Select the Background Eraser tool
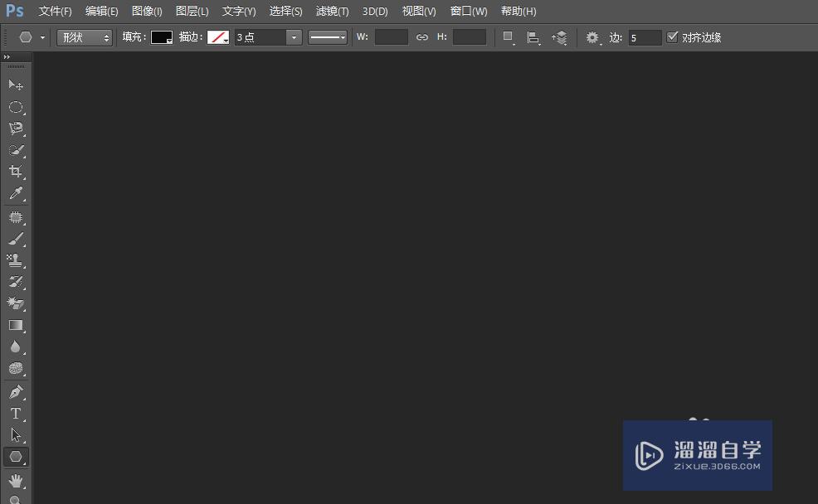 (16, 303)
